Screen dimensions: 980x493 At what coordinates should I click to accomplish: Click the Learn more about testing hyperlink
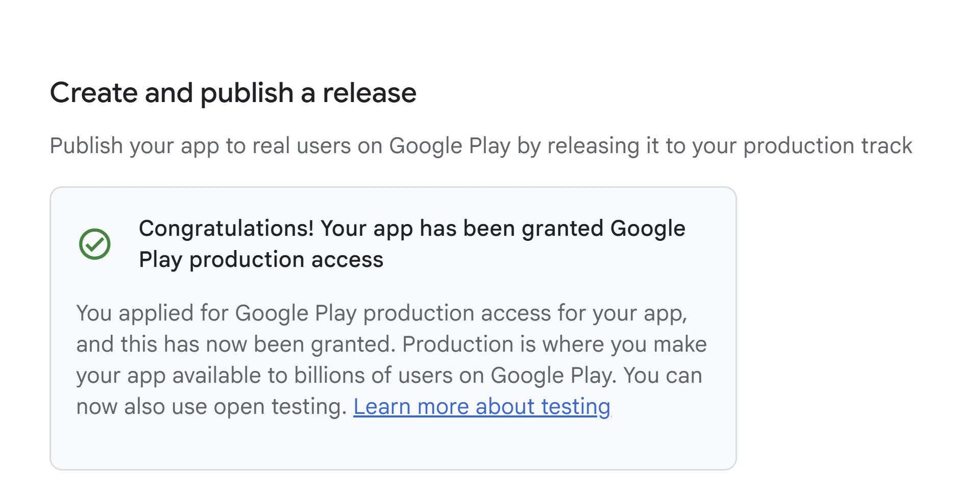tap(482, 406)
